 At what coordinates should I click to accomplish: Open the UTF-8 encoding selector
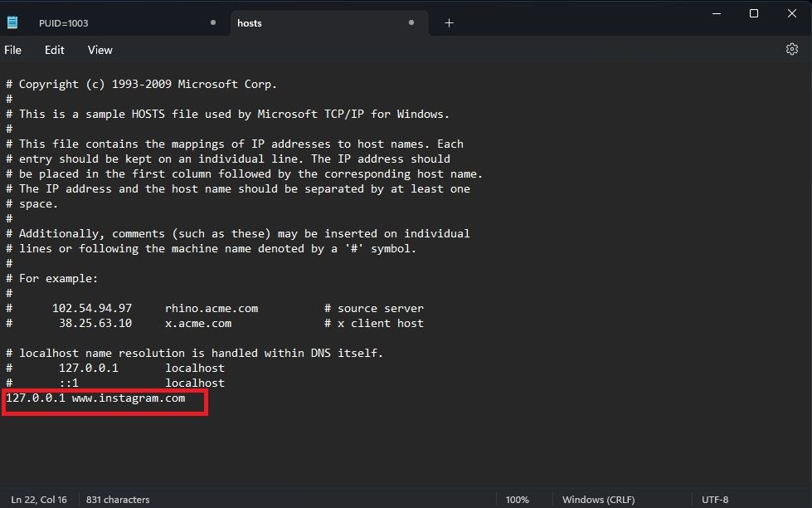tap(715, 499)
